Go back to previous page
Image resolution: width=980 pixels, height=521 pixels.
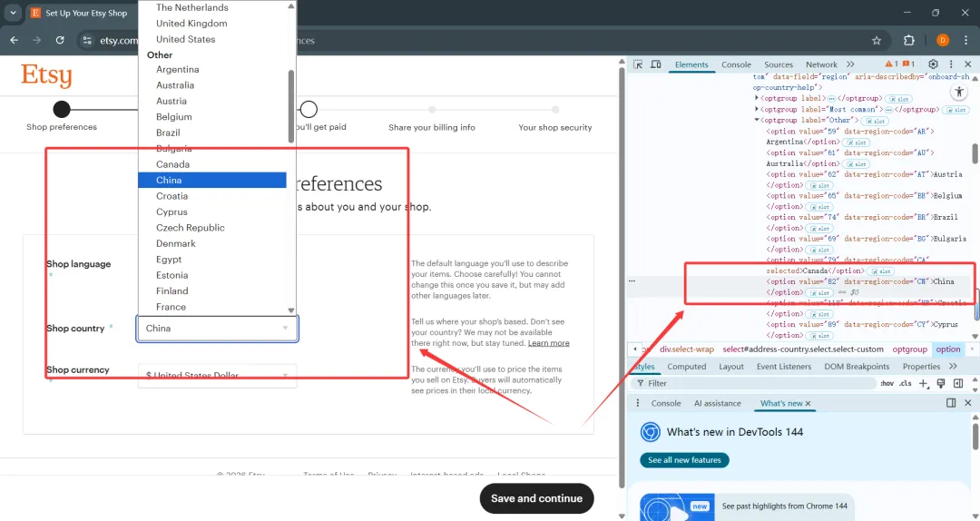tap(15, 40)
